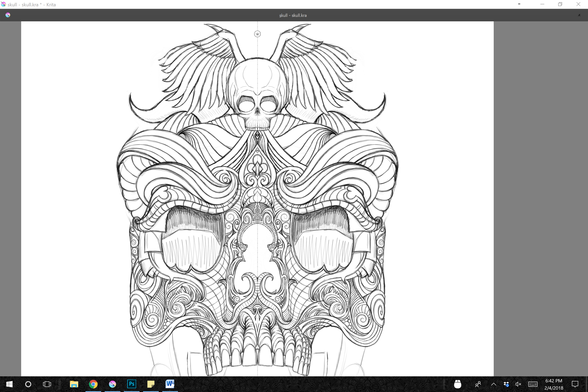Select the skull - skull.kra document title tab
The width and height of the screenshot is (588, 392).
pyautogui.click(x=293, y=15)
